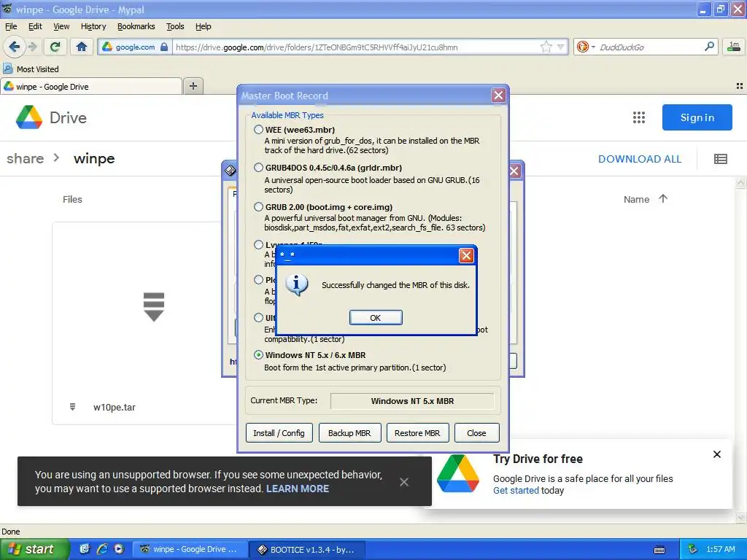Viewport: 747px width, 560px height.
Task: Click the Install / Config button
Action: (x=279, y=433)
